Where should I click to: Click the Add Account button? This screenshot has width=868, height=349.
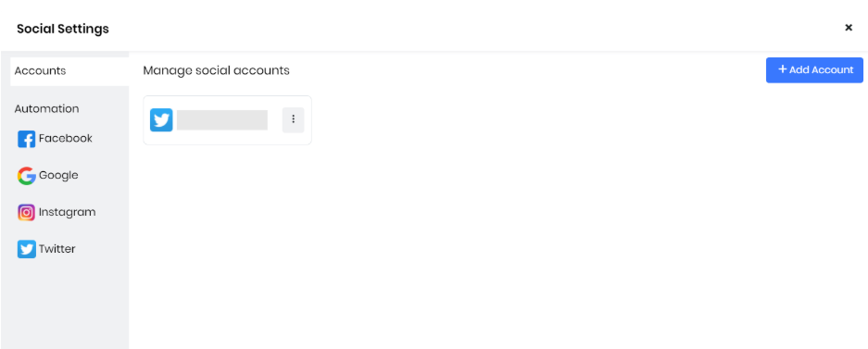814,70
